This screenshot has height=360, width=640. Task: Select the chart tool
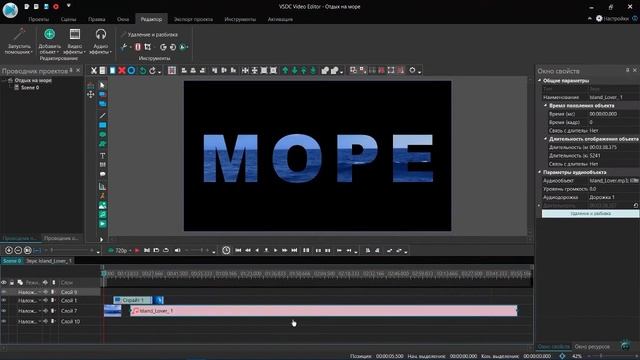point(102,187)
